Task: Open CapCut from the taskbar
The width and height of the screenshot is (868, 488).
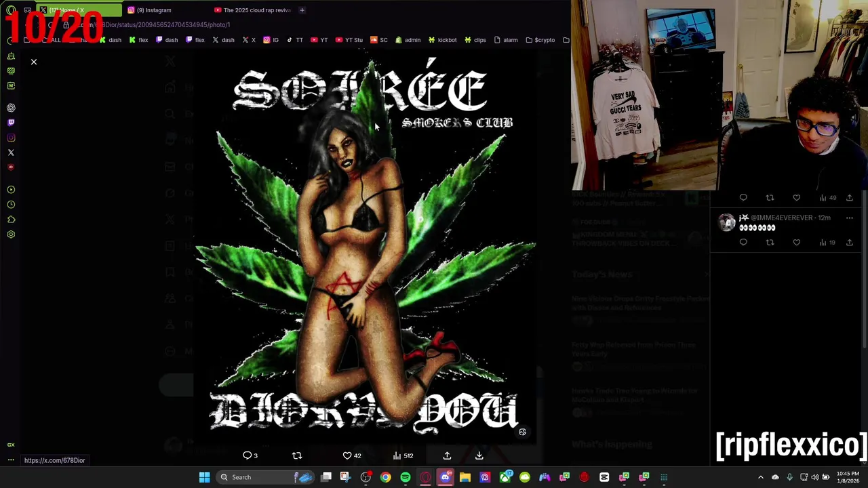Action: pyautogui.click(x=604, y=477)
